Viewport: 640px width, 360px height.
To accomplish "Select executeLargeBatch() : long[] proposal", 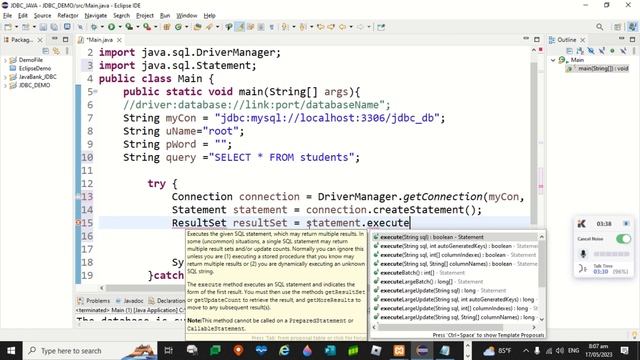I will click(455, 282).
